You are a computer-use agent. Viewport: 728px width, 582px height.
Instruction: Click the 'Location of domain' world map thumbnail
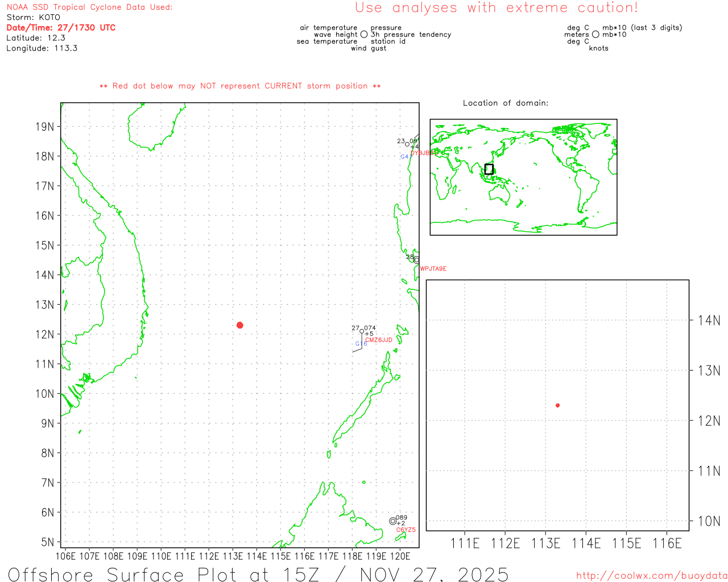click(x=523, y=177)
